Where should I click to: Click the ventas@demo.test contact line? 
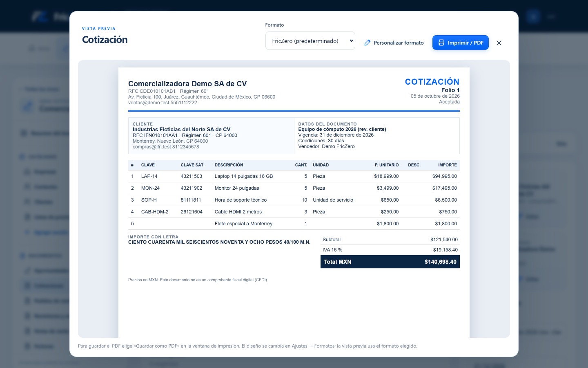click(x=163, y=103)
